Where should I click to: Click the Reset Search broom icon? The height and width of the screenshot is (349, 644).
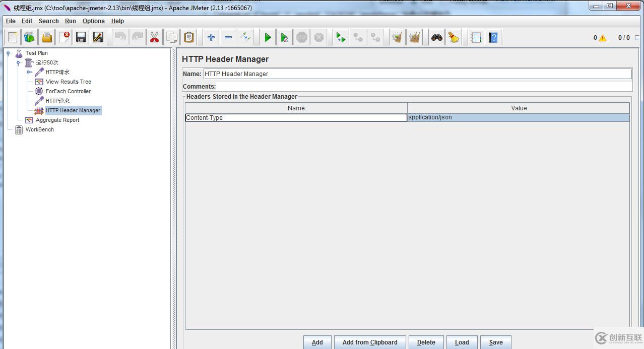[x=454, y=37]
